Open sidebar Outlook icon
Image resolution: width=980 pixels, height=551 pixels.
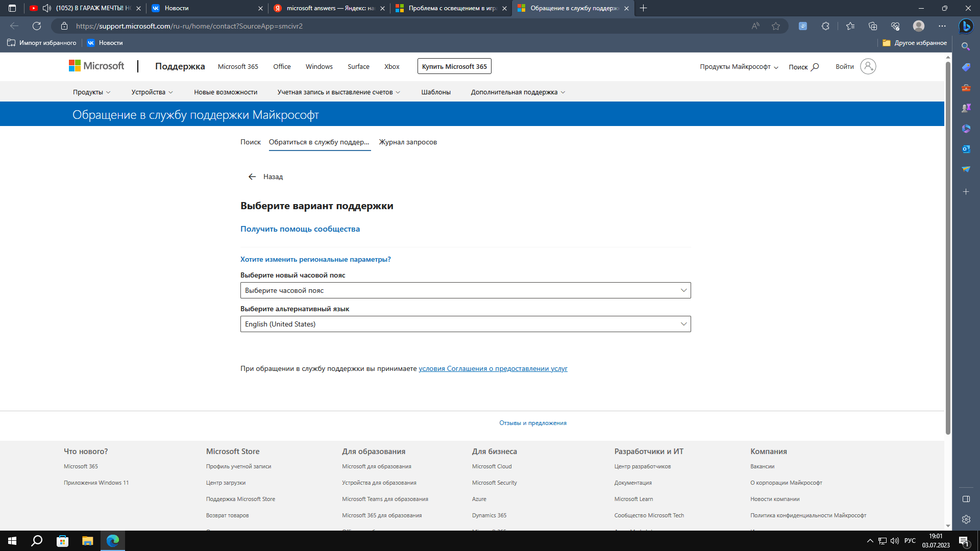click(966, 149)
